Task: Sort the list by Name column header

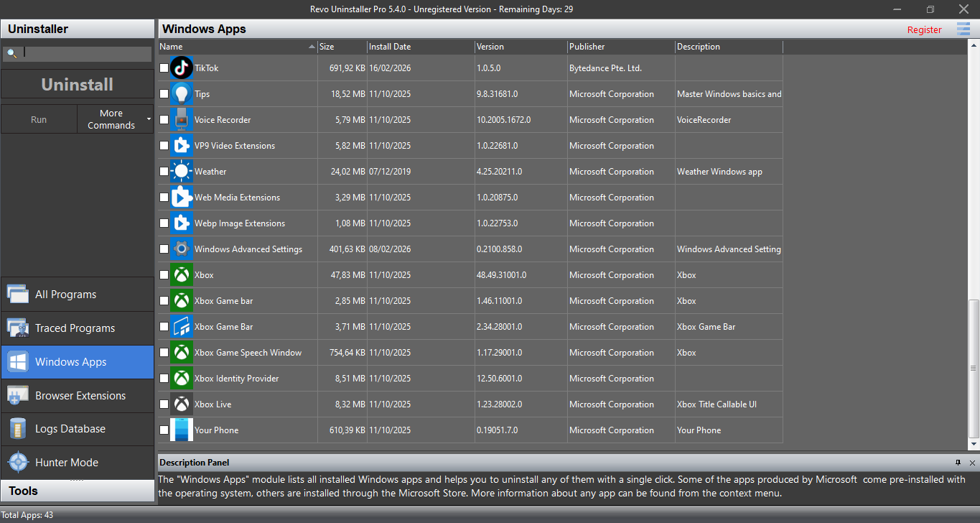Action: [237, 47]
